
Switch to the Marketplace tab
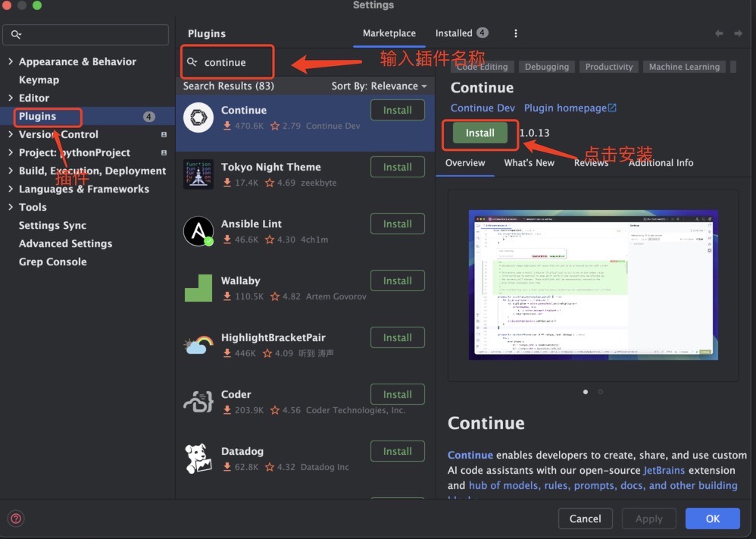tap(389, 33)
